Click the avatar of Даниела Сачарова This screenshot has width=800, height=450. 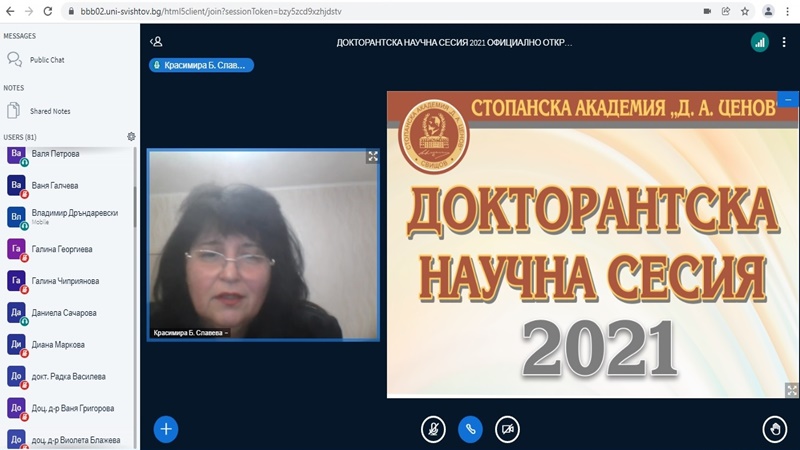click(16, 313)
